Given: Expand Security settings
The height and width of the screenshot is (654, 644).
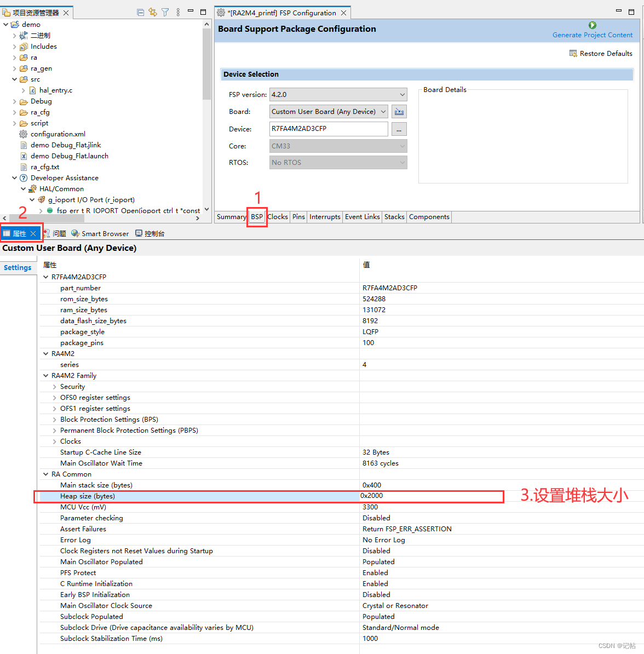Looking at the screenshot, I should click(x=55, y=387).
